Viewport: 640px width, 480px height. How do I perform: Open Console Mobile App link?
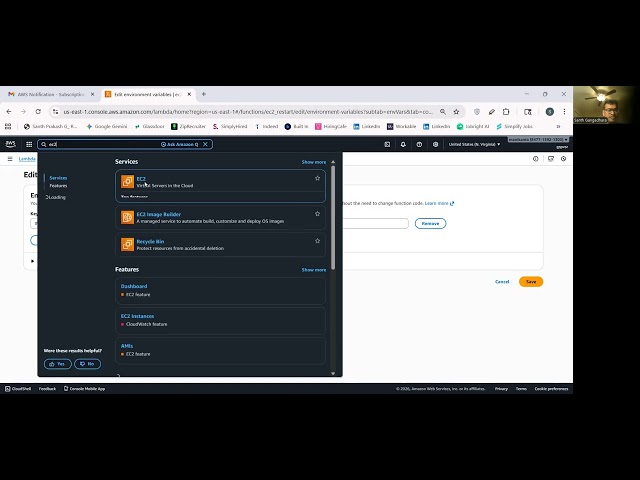click(x=84, y=389)
